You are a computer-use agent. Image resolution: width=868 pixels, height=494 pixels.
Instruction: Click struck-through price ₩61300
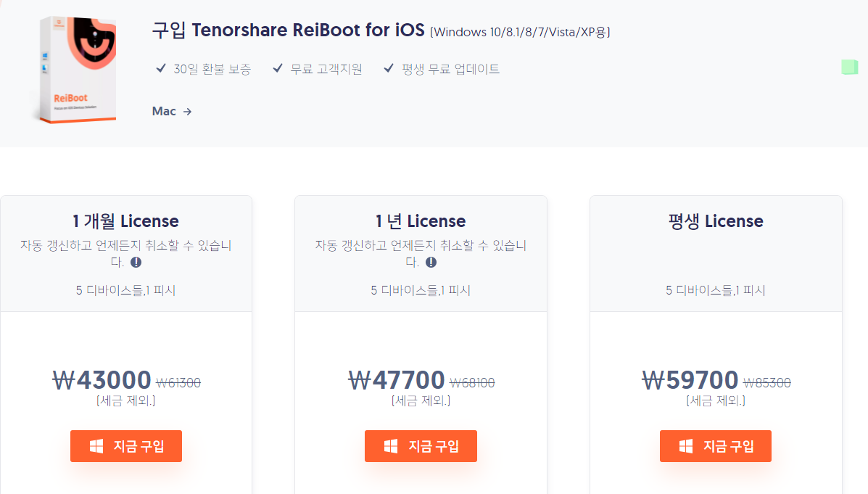point(178,383)
